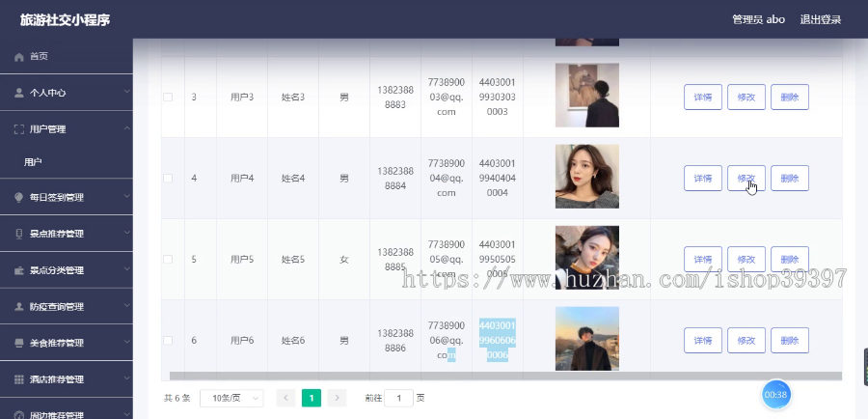
Task: Click the table's horizontal scrollbar
Action: [505, 377]
